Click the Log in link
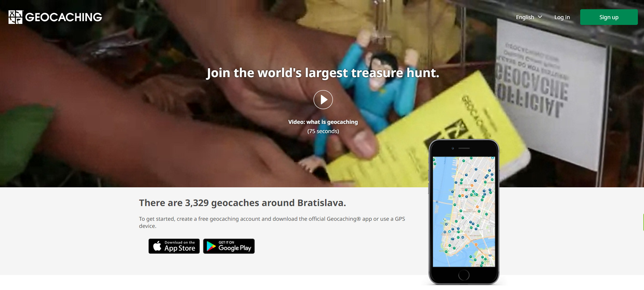Screen dimensions: 644x290 click(562, 17)
